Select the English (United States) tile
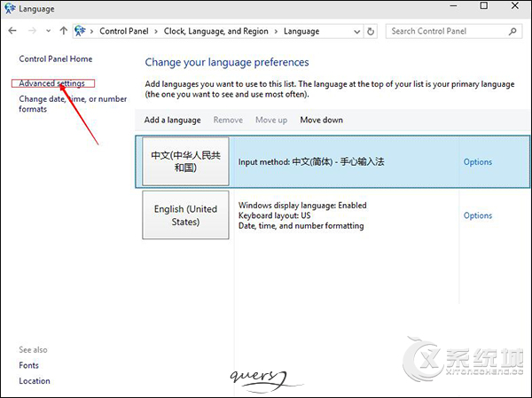 [x=185, y=215]
